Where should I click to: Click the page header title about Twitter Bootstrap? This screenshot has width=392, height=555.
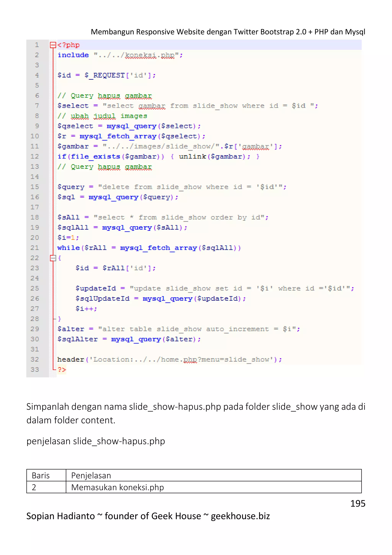(228, 32)
